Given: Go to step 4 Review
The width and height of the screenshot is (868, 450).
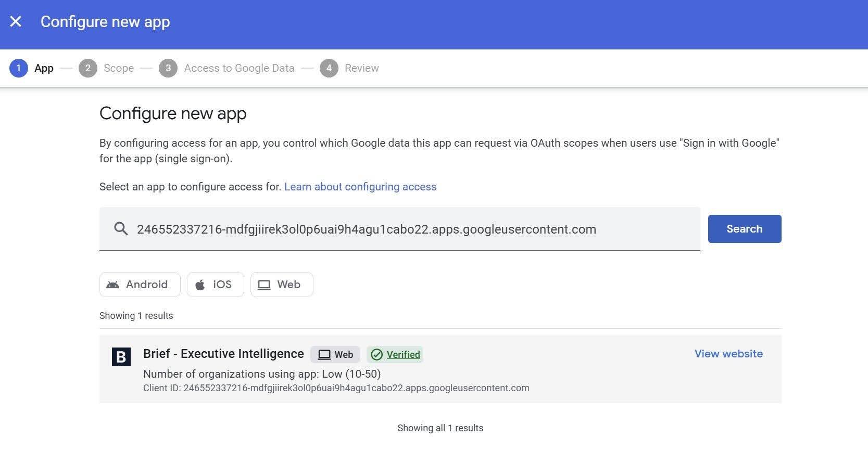Looking at the screenshot, I should coord(349,68).
